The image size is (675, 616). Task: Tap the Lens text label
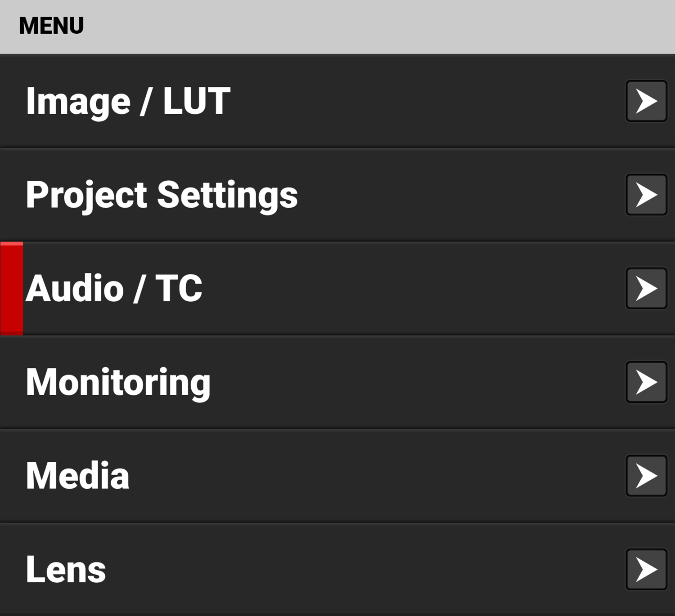[x=66, y=569]
